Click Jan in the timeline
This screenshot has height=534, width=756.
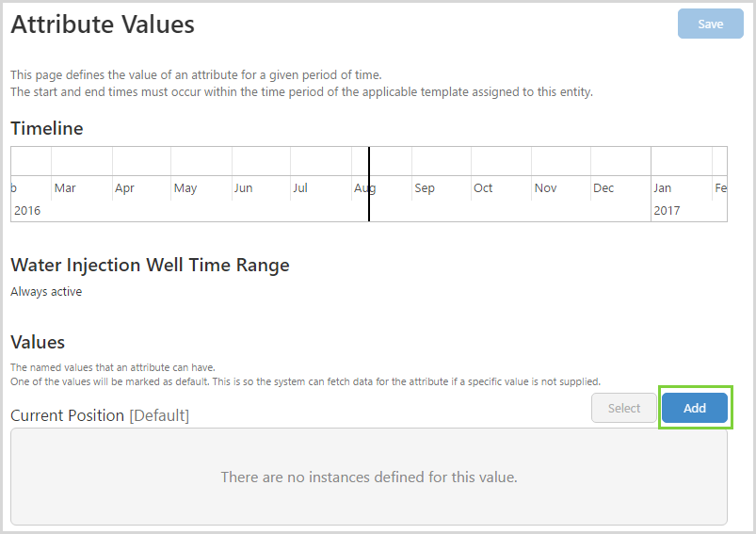click(663, 188)
